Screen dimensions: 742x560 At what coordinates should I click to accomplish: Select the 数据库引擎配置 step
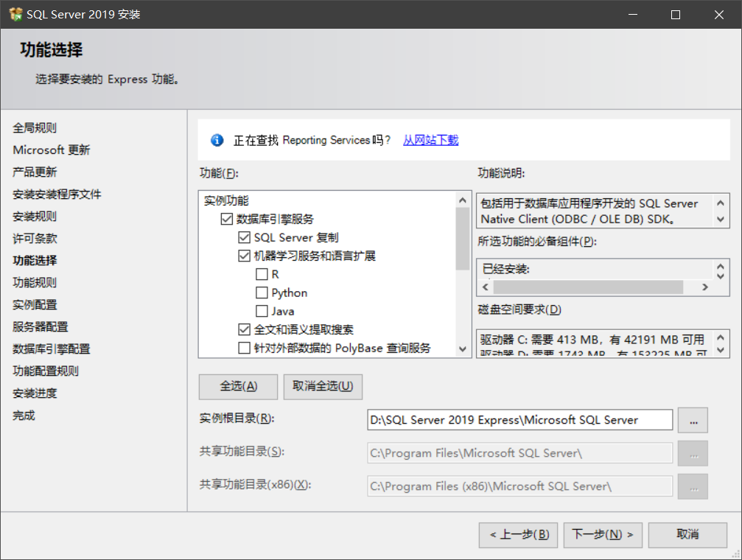tap(51, 349)
